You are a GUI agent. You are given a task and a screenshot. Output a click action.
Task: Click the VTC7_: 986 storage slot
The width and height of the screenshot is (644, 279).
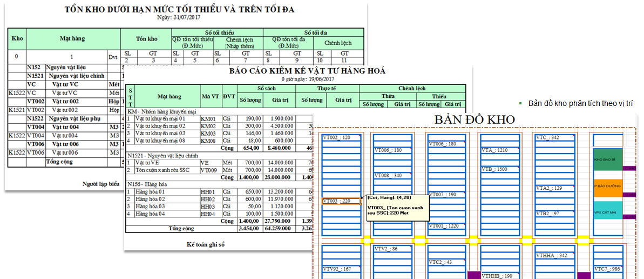[x=609, y=269]
